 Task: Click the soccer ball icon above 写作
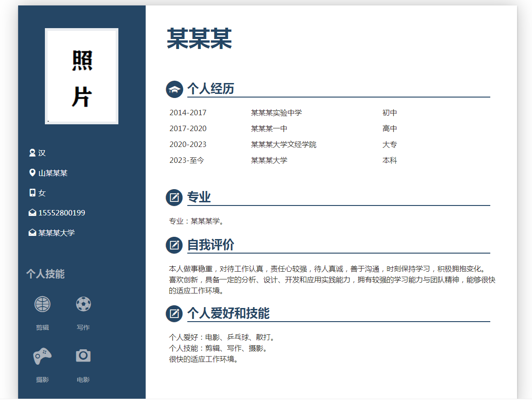tap(83, 304)
